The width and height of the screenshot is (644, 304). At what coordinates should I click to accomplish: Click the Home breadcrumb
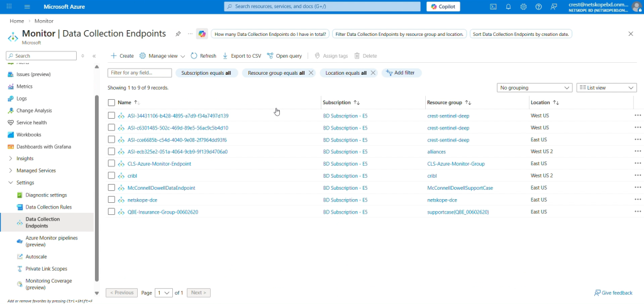coord(16,21)
